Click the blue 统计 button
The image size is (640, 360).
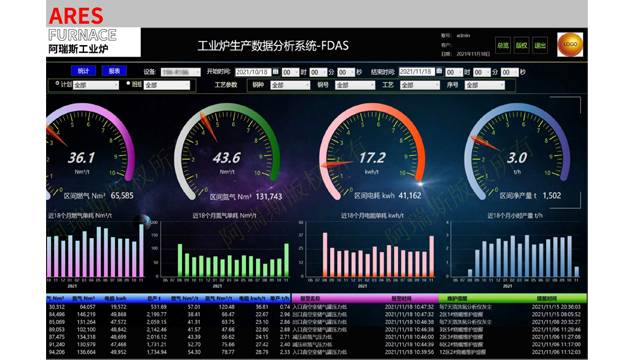click(83, 71)
